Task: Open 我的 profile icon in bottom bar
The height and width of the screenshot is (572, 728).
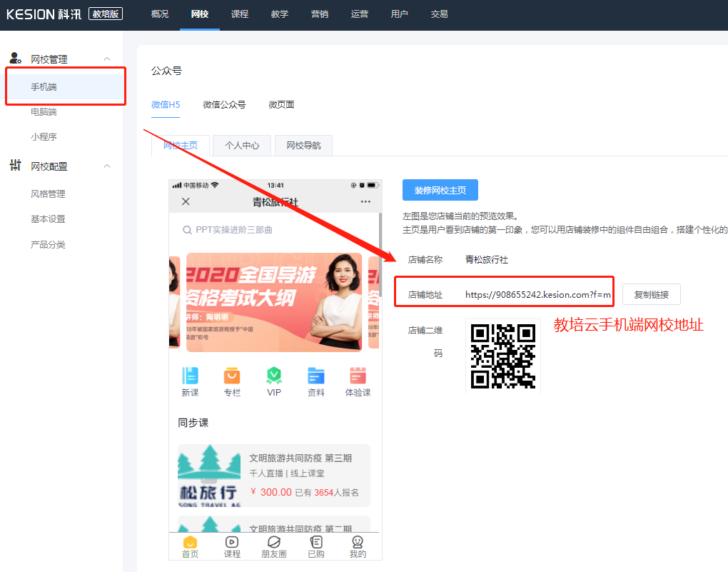Action: [358, 543]
